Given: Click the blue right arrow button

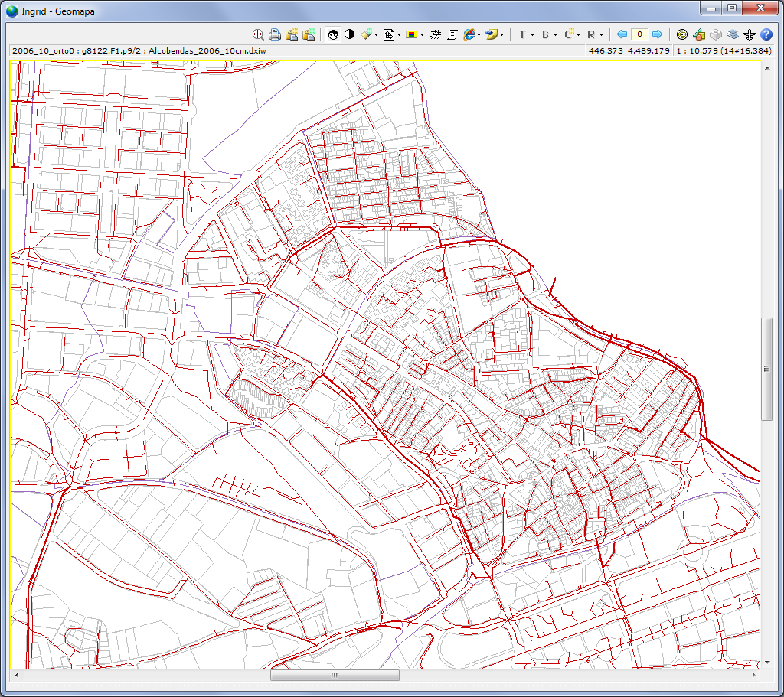Looking at the screenshot, I should pos(657,34).
